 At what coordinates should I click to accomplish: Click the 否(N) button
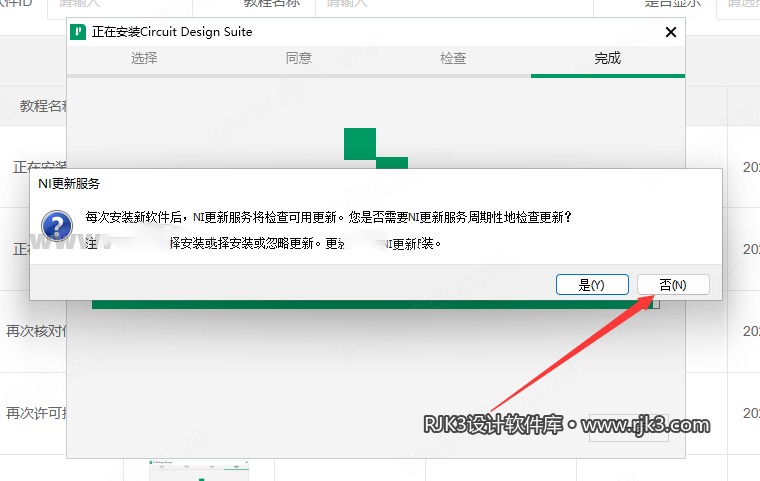tap(673, 285)
